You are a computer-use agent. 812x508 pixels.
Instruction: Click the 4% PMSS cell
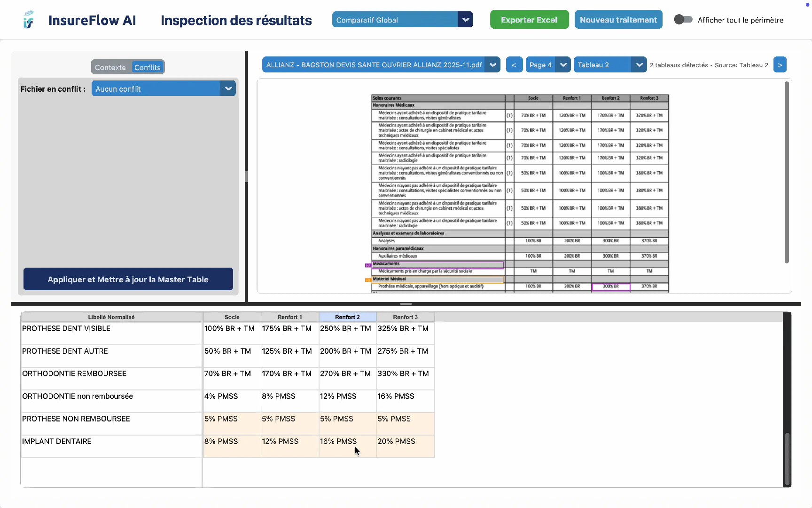pyautogui.click(x=232, y=401)
